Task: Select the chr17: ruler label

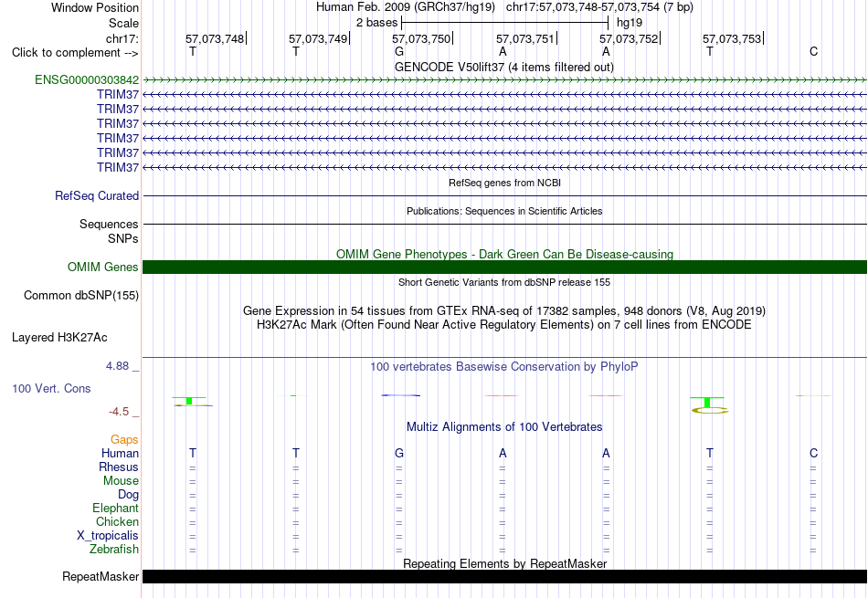Action: coord(122,38)
